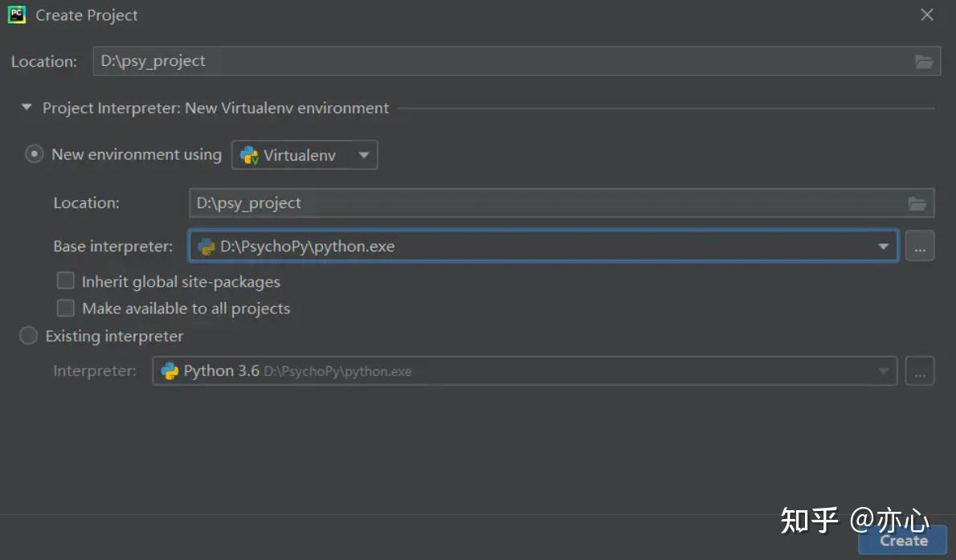
Task: Check Make available to all projects
Action: coord(66,309)
